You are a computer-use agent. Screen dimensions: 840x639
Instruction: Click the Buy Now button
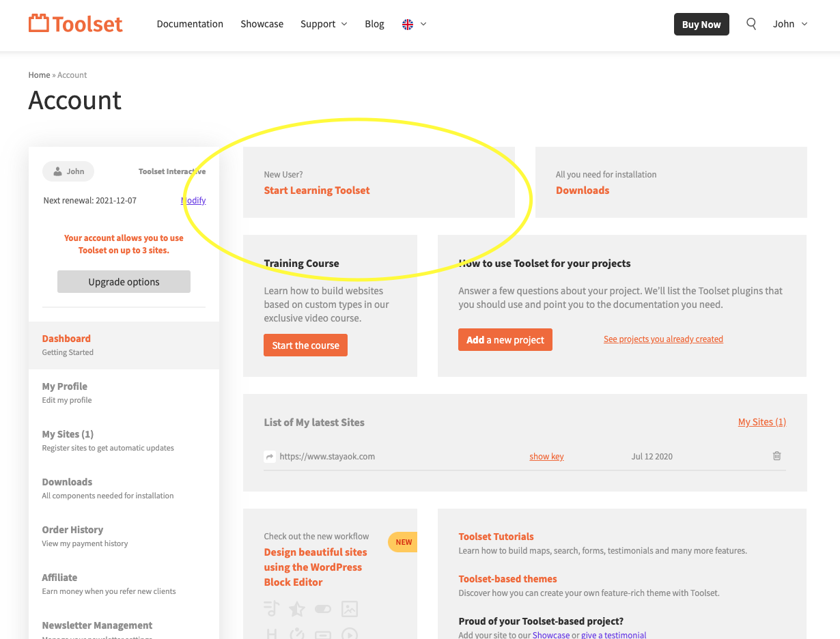tap(701, 25)
